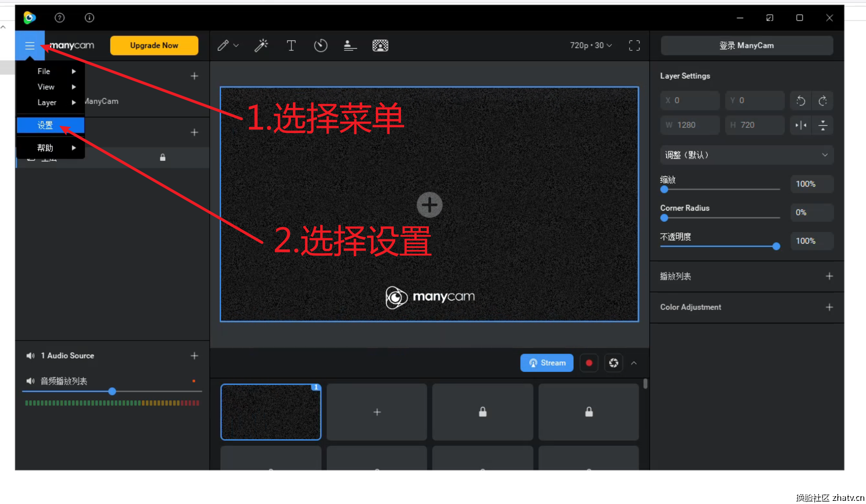Select the draw pencil tool
The width and height of the screenshot is (866, 504).
pyautogui.click(x=223, y=46)
